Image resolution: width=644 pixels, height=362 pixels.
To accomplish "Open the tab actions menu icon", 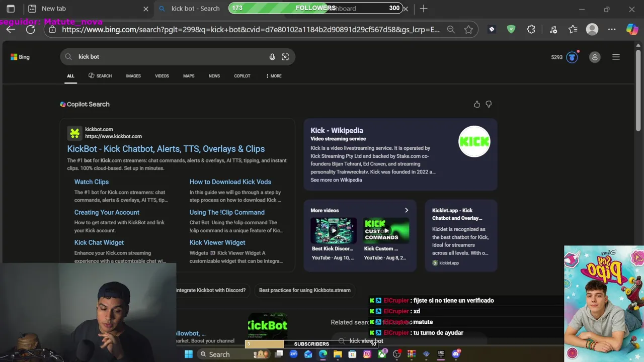I will pos(11,9).
